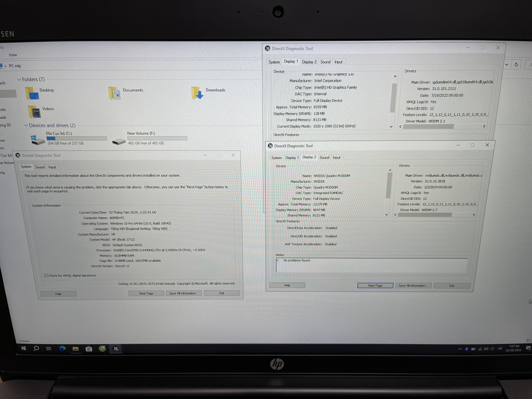Collapse the Devices and drives (2) group

click(26, 125)
